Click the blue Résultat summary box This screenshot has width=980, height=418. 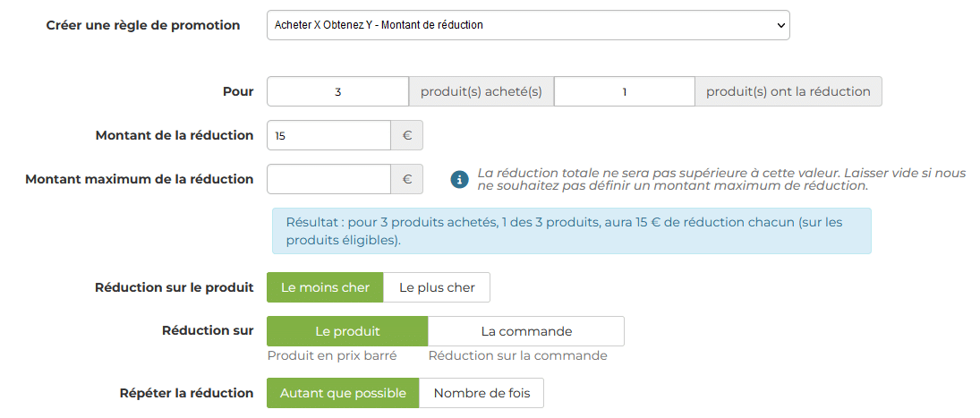click(x=571, y=231)
